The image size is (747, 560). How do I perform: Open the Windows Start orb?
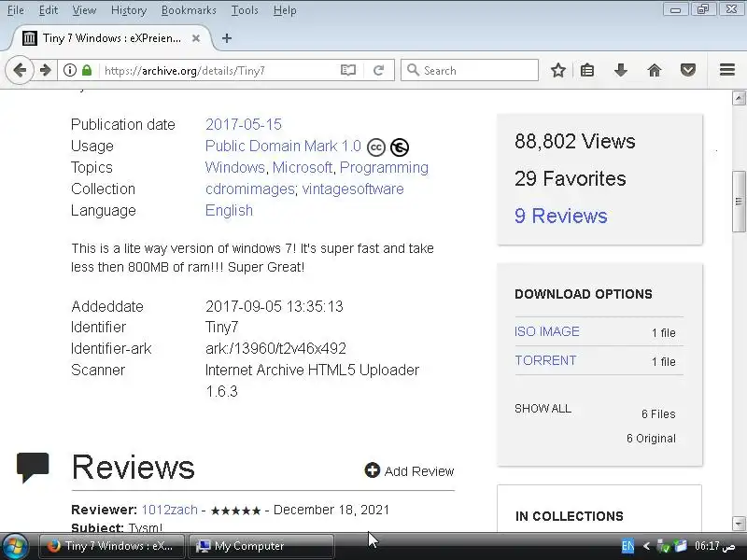pyautogui.click(x=15, y=546)
